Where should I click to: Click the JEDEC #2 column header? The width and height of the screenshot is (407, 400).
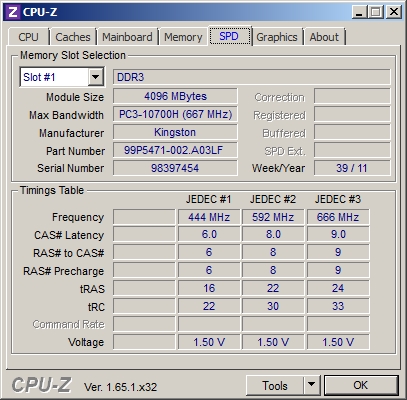pos(273,199)
